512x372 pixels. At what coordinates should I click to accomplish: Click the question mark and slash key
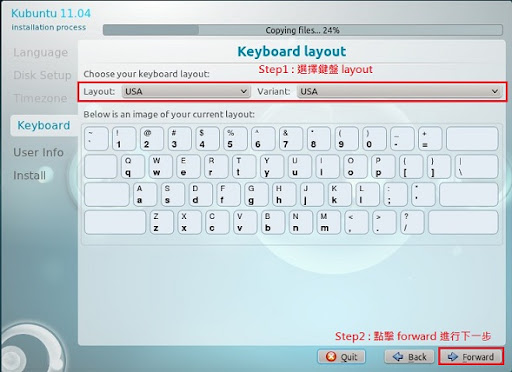[x=412, y=222]
